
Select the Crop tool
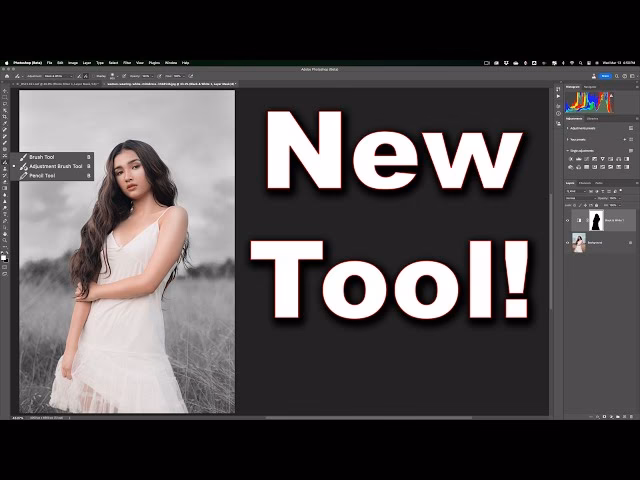[x=5, y=117]
